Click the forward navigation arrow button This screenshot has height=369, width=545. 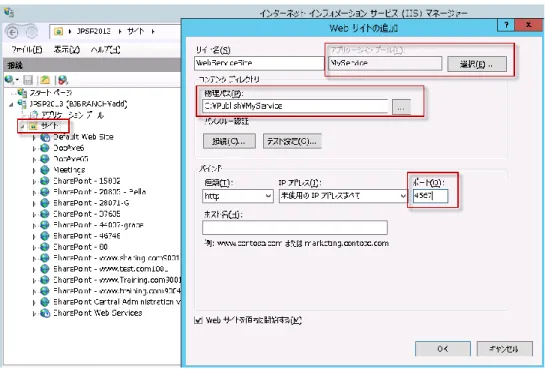coord(31,33)
